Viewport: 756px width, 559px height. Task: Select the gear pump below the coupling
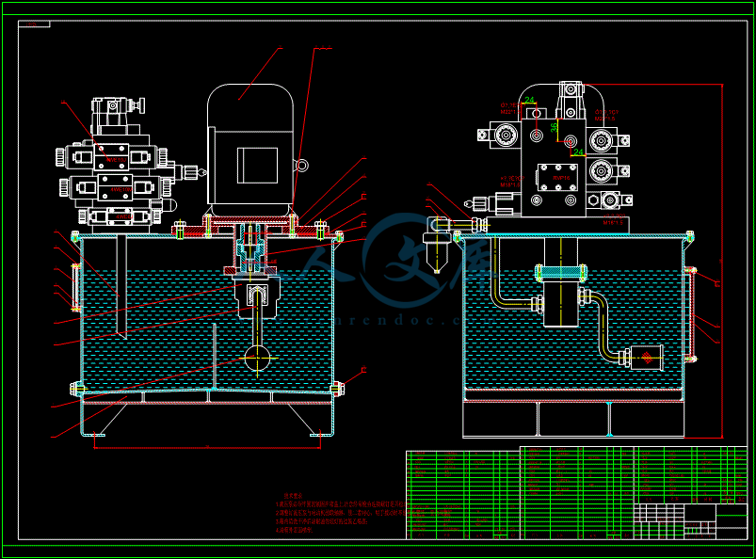coord(257,297)
